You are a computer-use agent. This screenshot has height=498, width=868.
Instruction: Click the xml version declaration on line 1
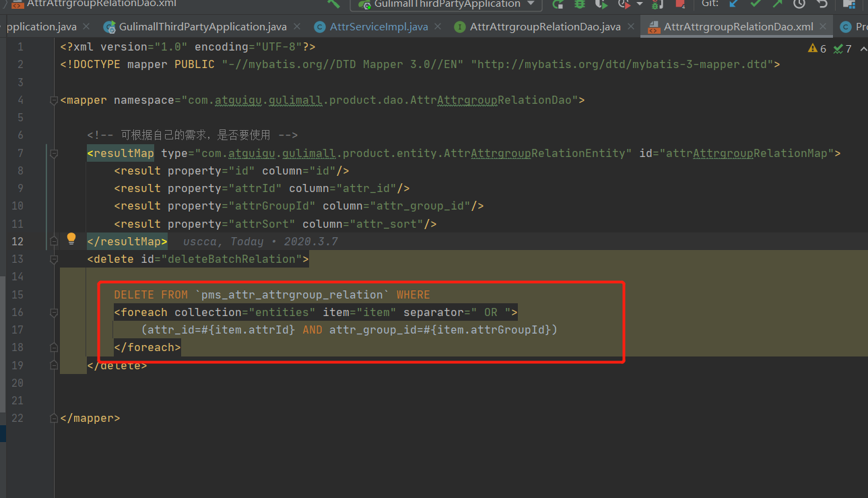pos(188,47)
